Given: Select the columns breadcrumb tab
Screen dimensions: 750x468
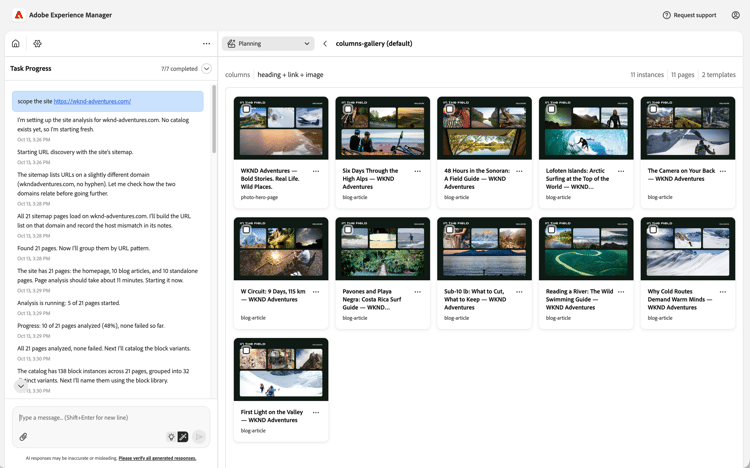Looking at the screenshot, I should [238, 75].
